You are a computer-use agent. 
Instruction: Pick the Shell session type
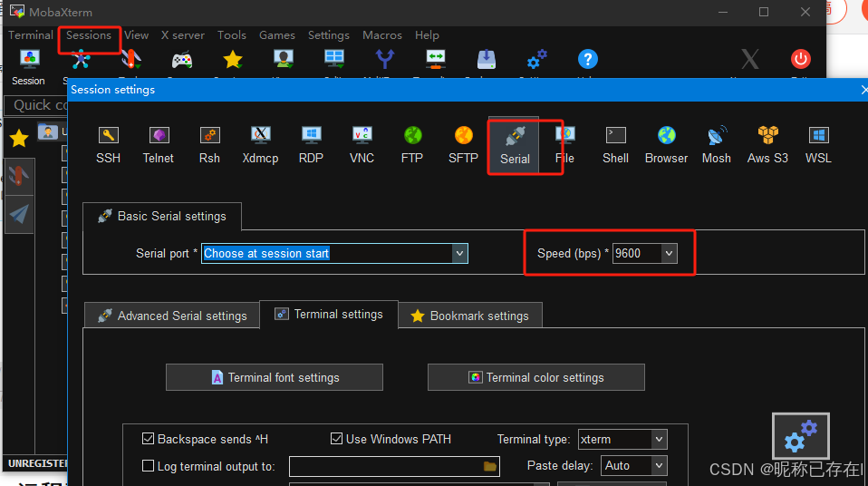pos(615,145)
